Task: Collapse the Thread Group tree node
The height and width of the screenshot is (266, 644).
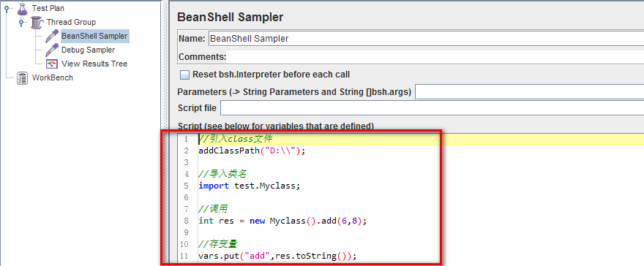Action: point(20,23)
